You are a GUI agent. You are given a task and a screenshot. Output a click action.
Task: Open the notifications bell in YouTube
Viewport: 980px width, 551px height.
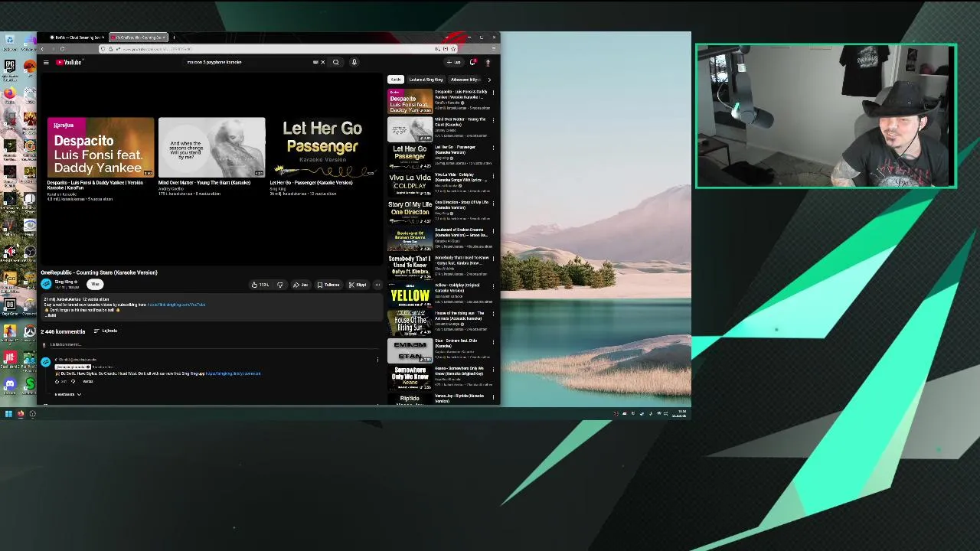[472, 62]
